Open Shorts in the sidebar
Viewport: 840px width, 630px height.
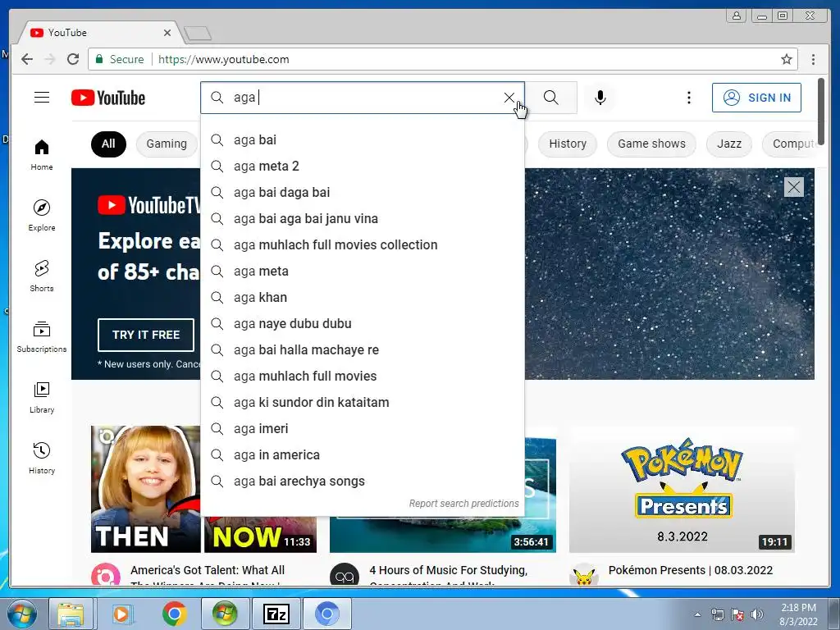click(x=42, y=276)
